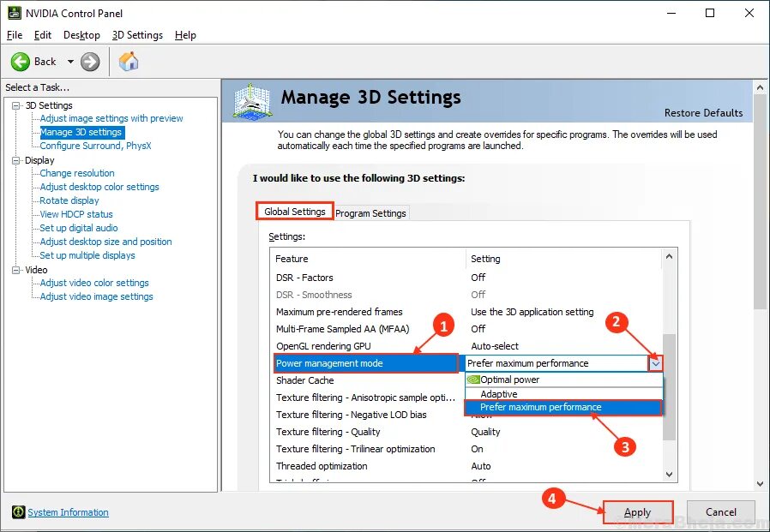
Task: Select the OpenGL rendering GPU row
Action: pyautogui.click(x=466, y=346)
